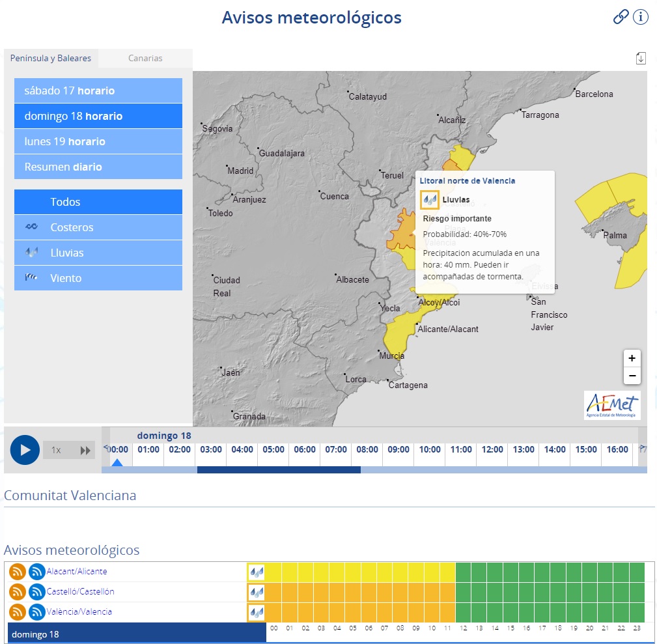Open the information icon
This screenshot has width=657, height=644.
[641, 18]
